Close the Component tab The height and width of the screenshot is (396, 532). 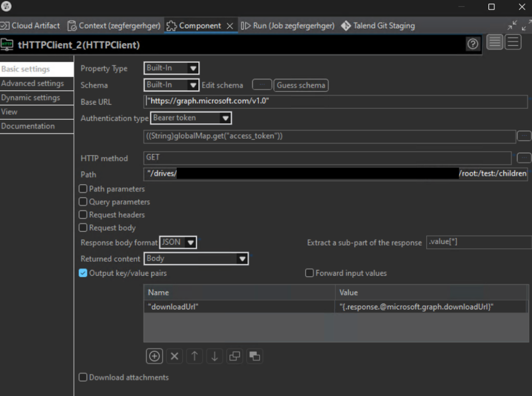230,26
